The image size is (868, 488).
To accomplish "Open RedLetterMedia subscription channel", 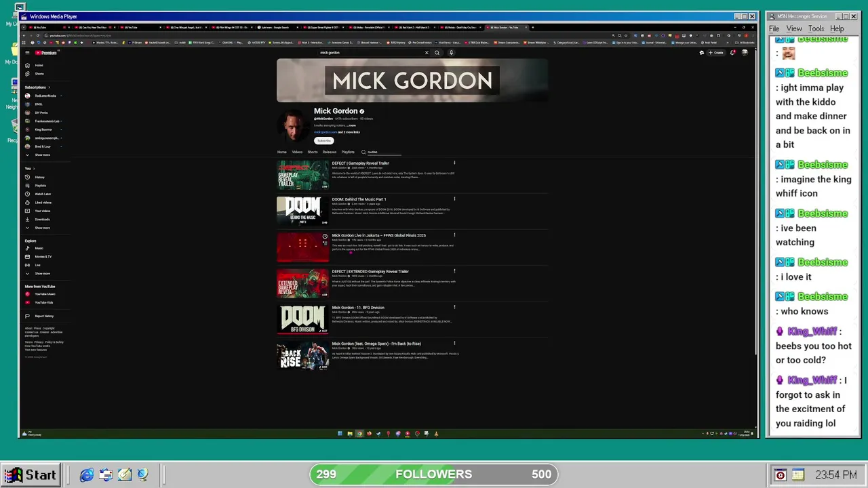I will click(45, 96).
